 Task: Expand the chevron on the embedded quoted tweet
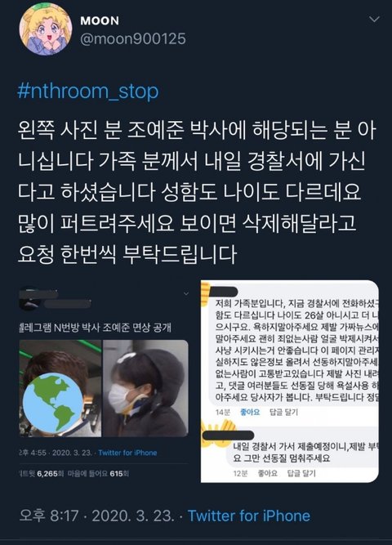click(186, 293)
